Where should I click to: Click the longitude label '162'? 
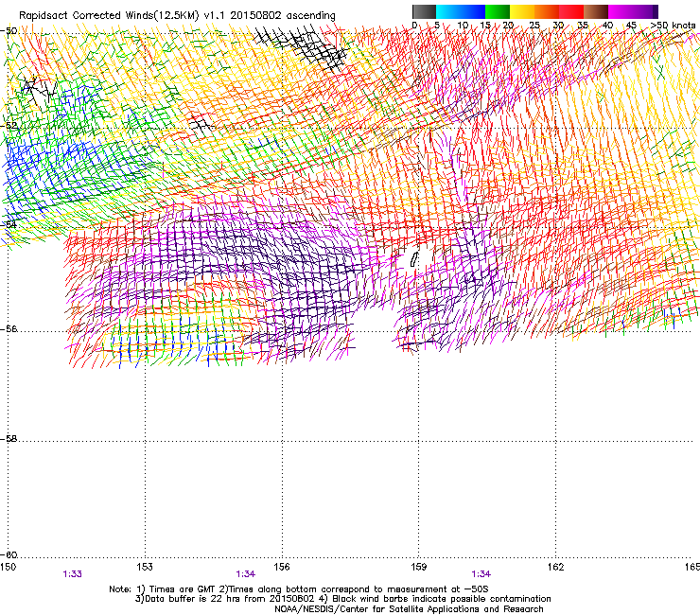[x=556, y=567]
